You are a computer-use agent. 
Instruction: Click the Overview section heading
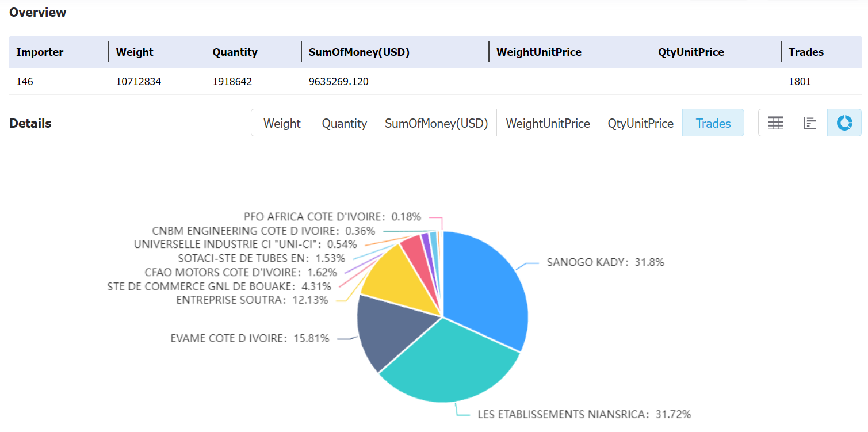[x=38, y=12]
